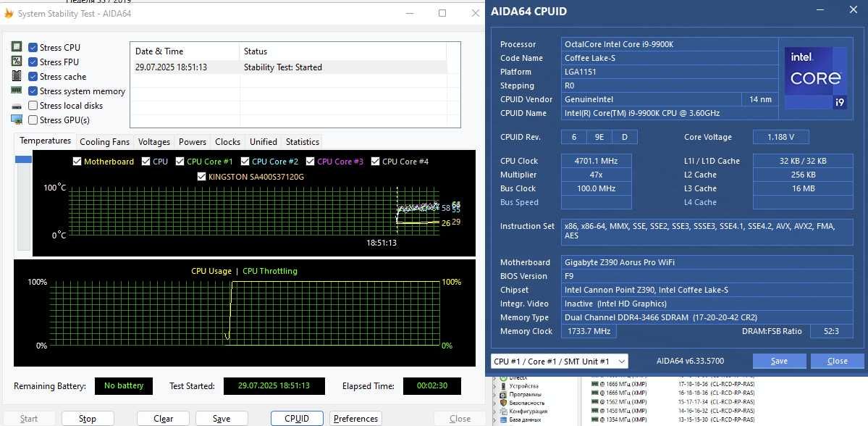Uncheck KINGSTON SA400S37120G temperature
868x426 pixels.
click(202, 177)
